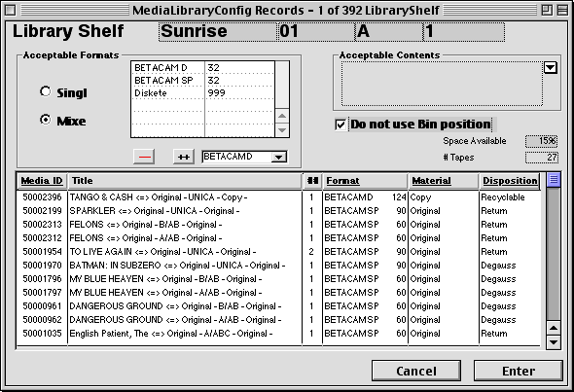This screenshot has height=392, width=574.
Task: Click the tape table scroll up arrow
Action: [x=554, y=328]
